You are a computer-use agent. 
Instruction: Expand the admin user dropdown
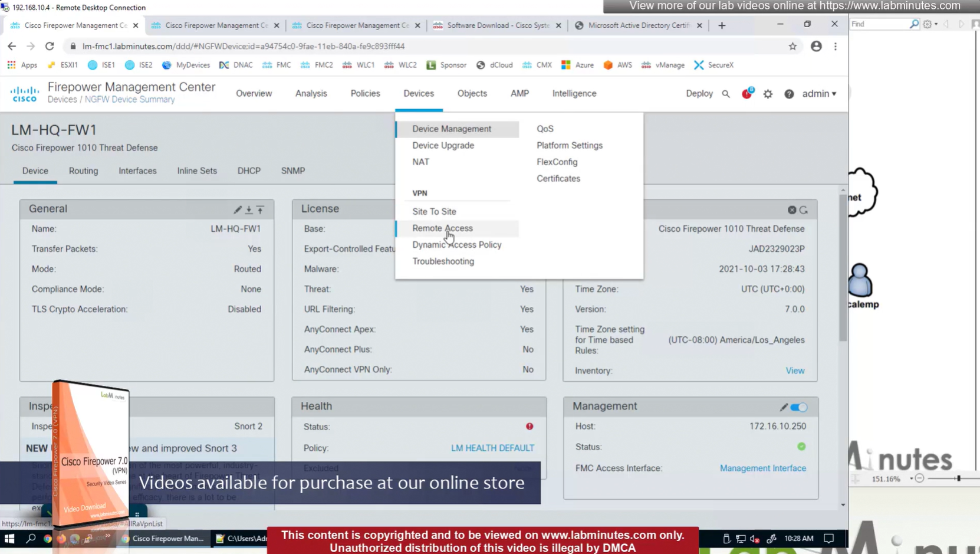[x=819, y=94]
